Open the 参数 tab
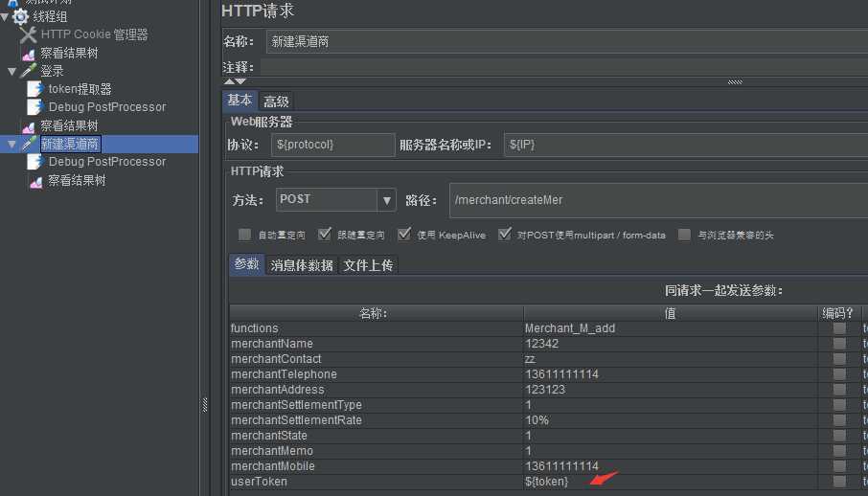 tap(246, 264)
